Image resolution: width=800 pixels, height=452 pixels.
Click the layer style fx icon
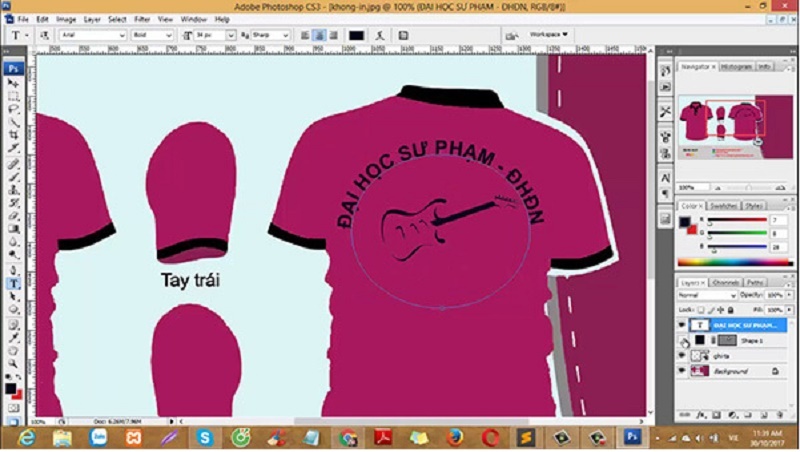pos(701,415)
